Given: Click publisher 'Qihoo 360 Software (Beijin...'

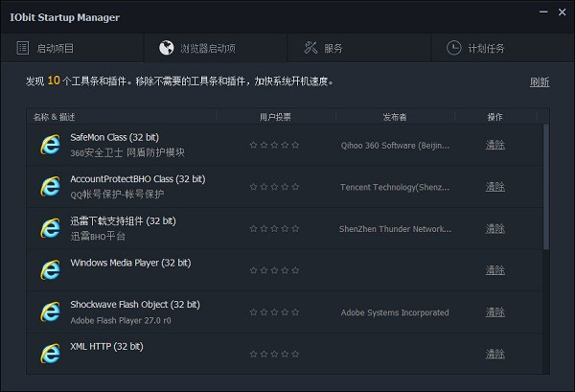Looking at the screenshot, I should 395,146.
